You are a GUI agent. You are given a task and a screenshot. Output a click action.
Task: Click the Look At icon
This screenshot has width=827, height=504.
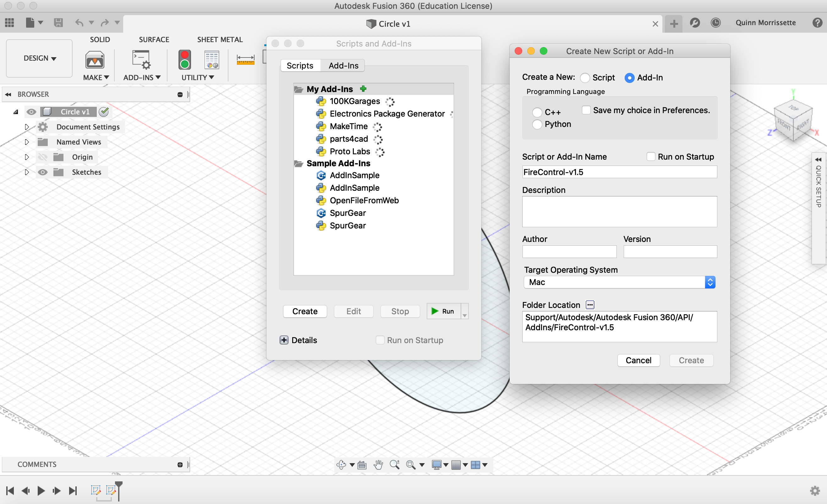click(362, 465)
